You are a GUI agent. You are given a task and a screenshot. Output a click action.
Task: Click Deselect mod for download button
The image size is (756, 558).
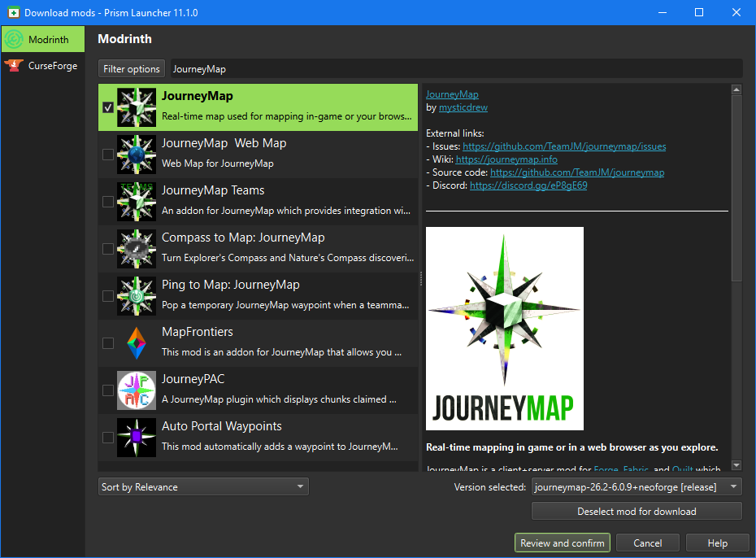(x=637, y=511)
